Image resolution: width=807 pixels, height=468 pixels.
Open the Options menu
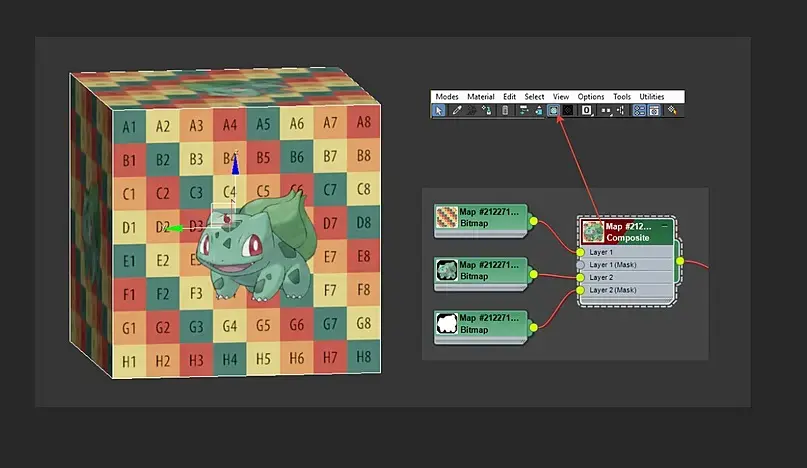(x=591, y=96)
